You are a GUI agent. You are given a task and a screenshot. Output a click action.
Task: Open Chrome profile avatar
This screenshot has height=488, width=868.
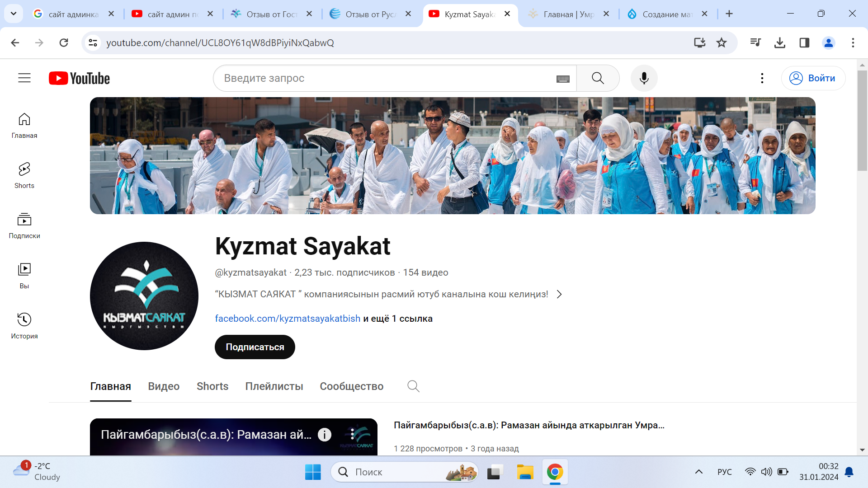click(829, 42)
